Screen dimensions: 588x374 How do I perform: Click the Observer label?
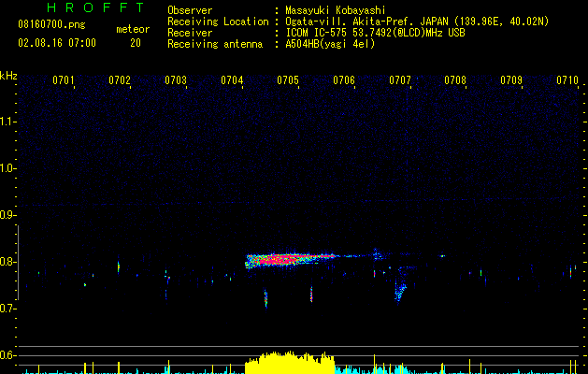tap(190, 10)
